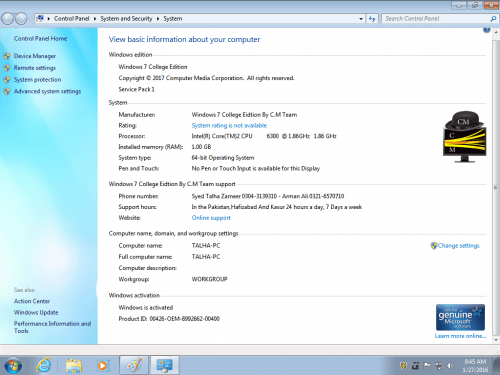Click System and Security breadcrumb
The height and width of the screenshot is (375, 500).
(x=126, y=19)
